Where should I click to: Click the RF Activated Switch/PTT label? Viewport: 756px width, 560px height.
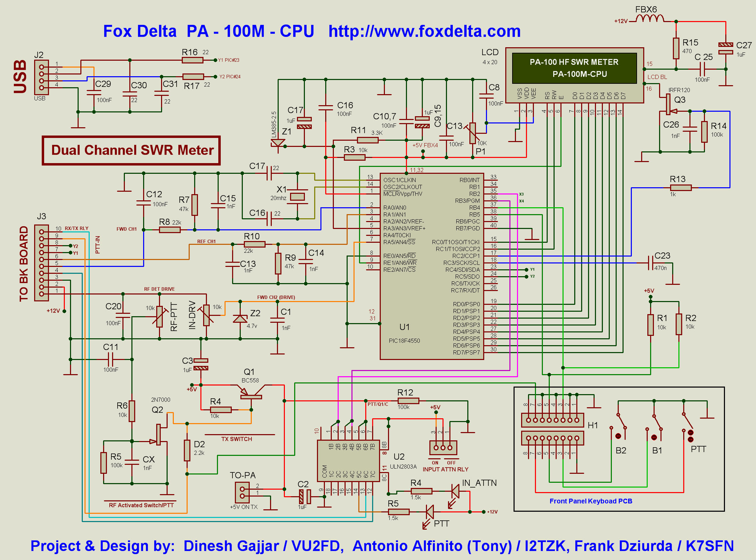point(141,505)
